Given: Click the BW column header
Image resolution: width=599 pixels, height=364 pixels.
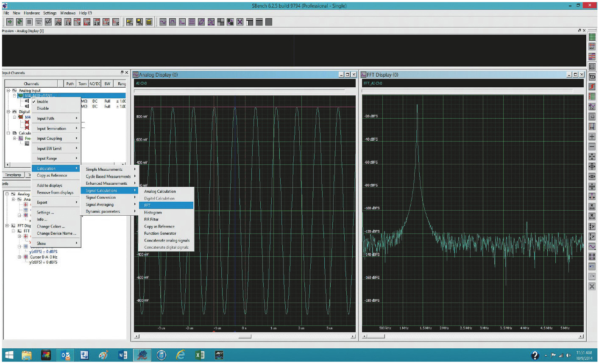Looking at the screenshot, I should [x=107, y=84].
